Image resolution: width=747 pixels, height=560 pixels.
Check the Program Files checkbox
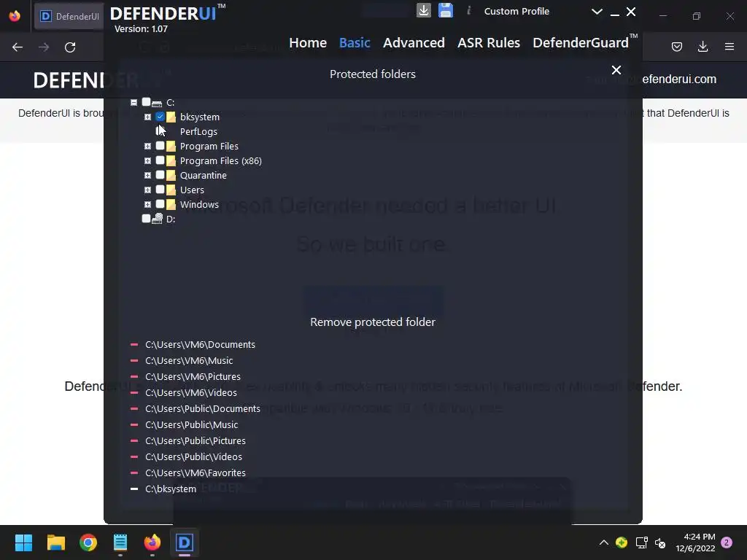coord(160,146)
